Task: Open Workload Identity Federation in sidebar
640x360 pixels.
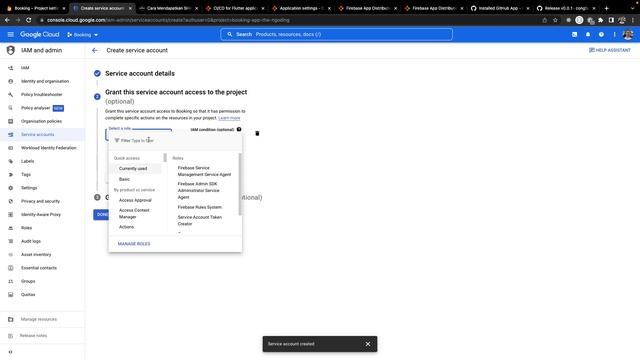Action: point(42,148)
